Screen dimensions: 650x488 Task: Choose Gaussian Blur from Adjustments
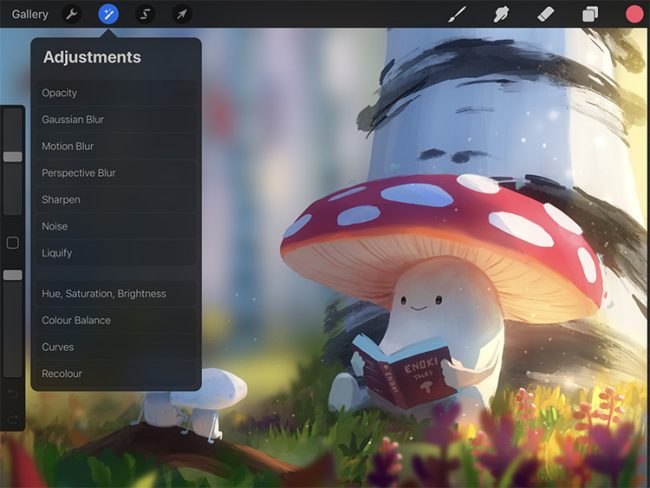(73, 119)
